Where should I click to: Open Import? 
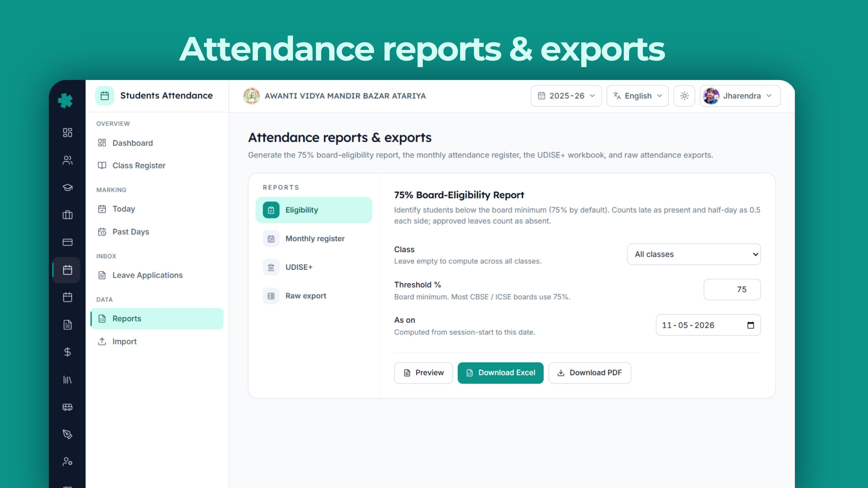tap(157, 342)
